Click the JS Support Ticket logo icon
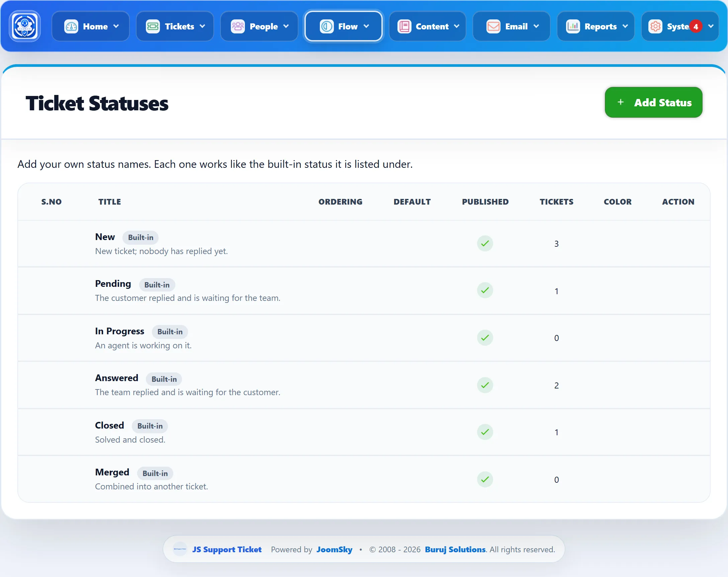The image size is (728, 577). 25,26
